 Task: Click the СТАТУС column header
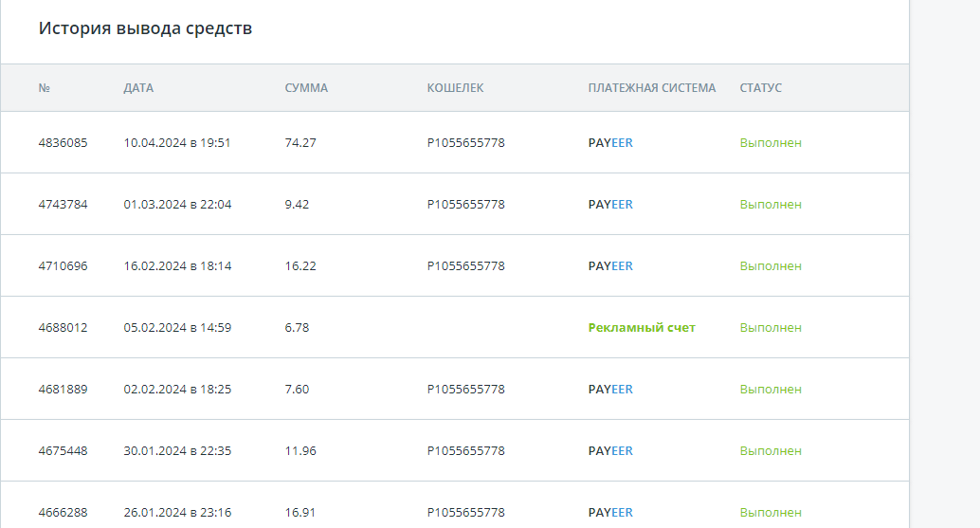(x=761, y=88)
